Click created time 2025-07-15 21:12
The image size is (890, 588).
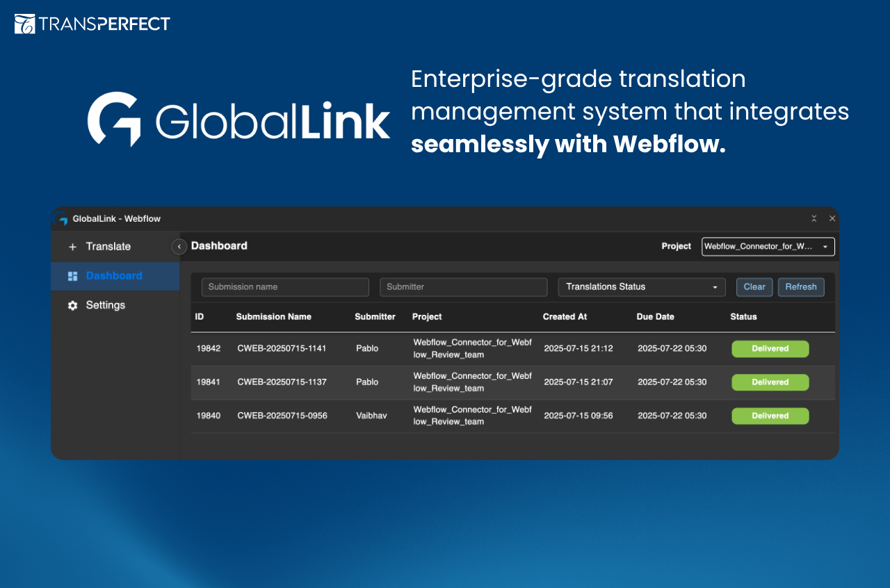[x=578, y=349]
